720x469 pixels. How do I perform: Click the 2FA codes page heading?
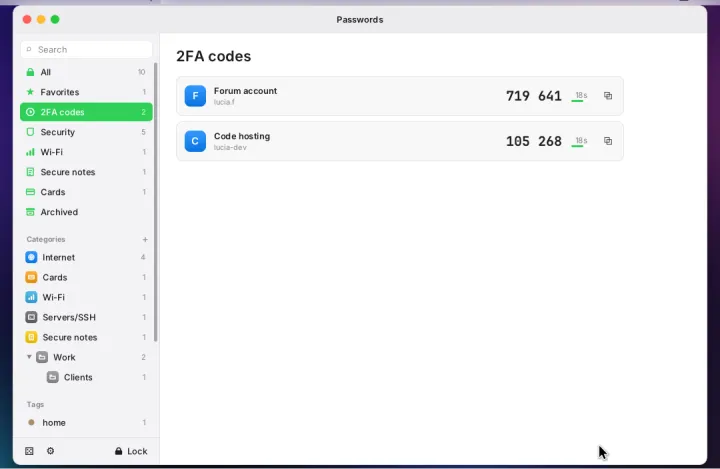click(x=214, y=56)
